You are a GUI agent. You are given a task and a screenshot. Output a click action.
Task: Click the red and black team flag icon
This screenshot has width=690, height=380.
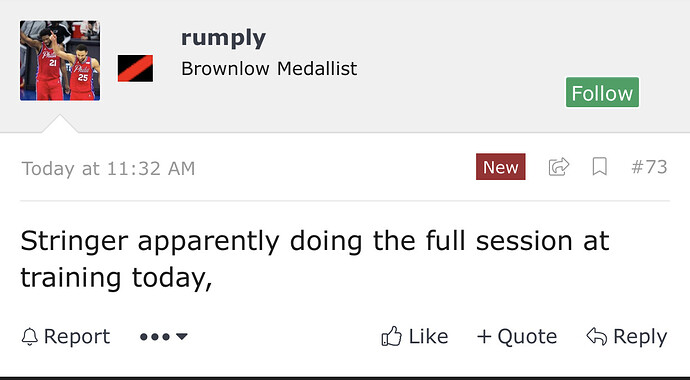[136, 68]
